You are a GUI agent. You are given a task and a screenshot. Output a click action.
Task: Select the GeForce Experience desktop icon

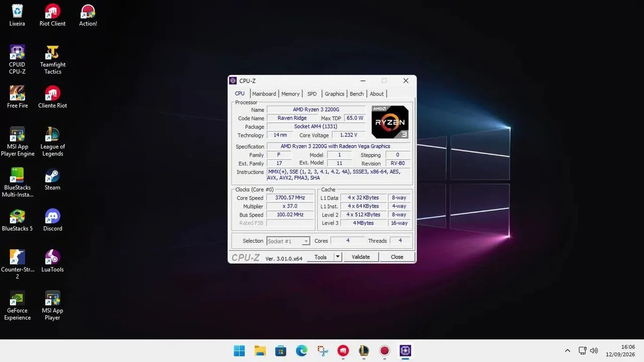[17, 306]
